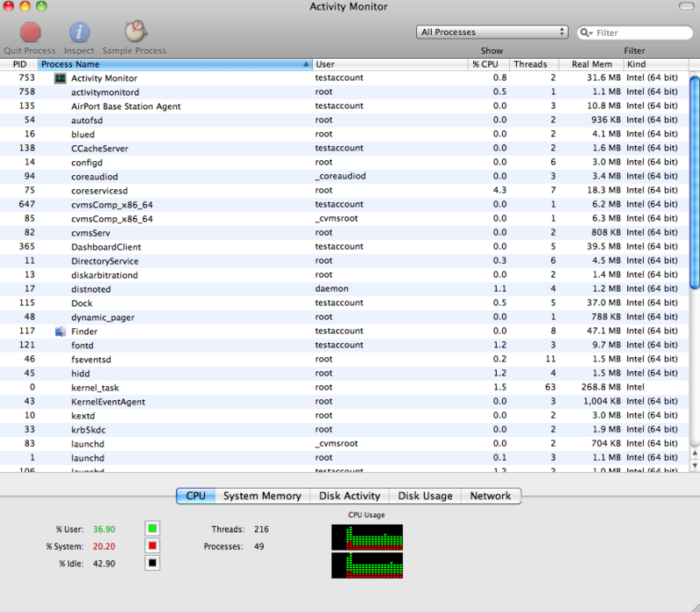
Task: Select launchd with PID 1
Action: click(344, 457)
